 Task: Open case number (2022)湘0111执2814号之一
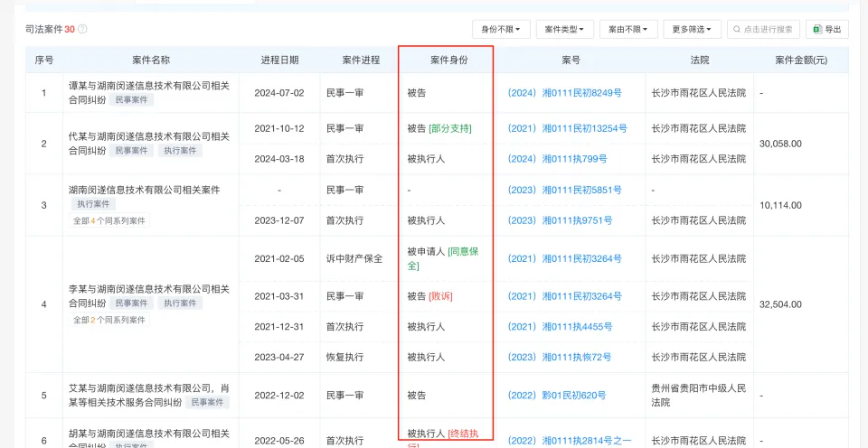point(570,441)
